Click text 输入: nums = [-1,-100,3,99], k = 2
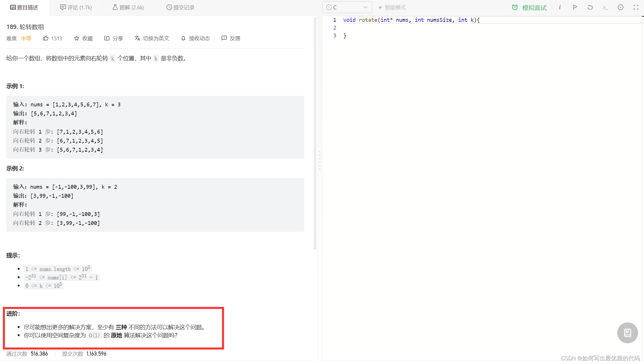 (65, 187)
